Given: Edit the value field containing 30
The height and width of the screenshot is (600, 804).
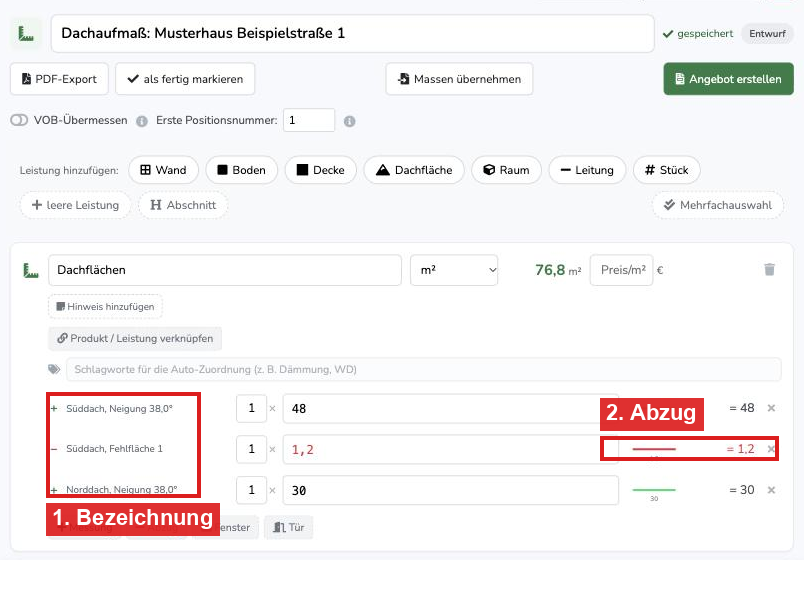Looking at the screenshot, I should (x=451, y=491).
